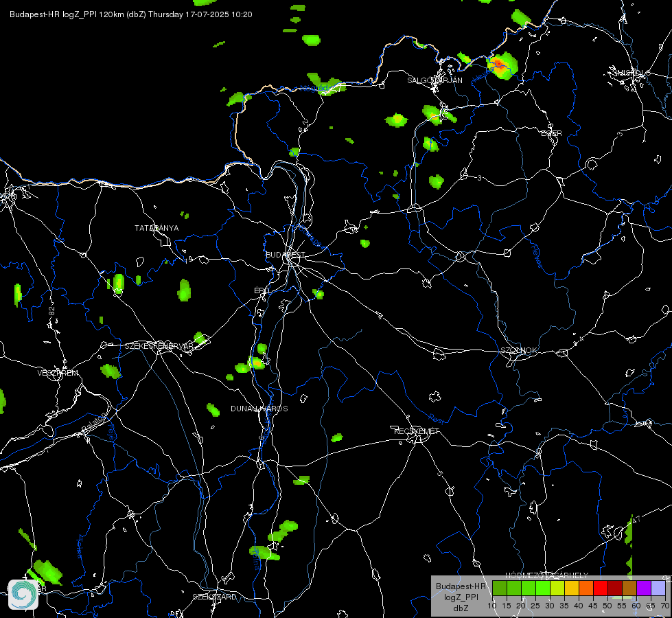Select the orange 40-45 dBZ legend swatch
672x618 pixels.
[x=586, y=588]
